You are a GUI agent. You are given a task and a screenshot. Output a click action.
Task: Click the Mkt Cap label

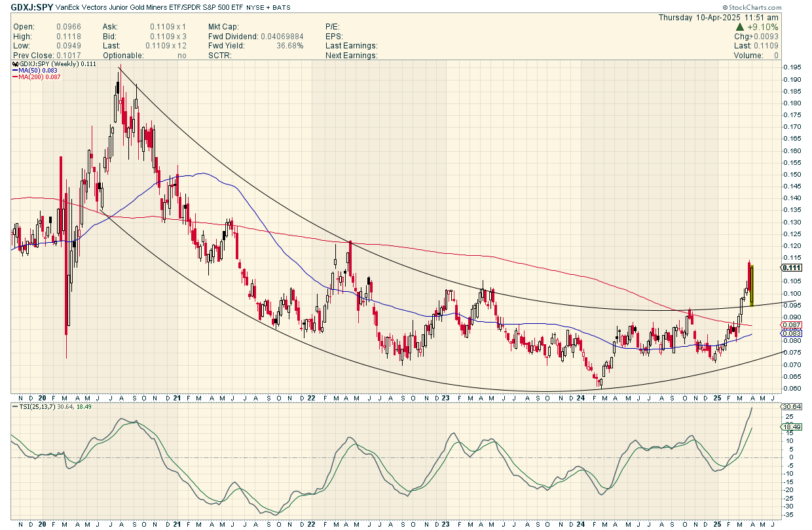(x=225, y=27)
